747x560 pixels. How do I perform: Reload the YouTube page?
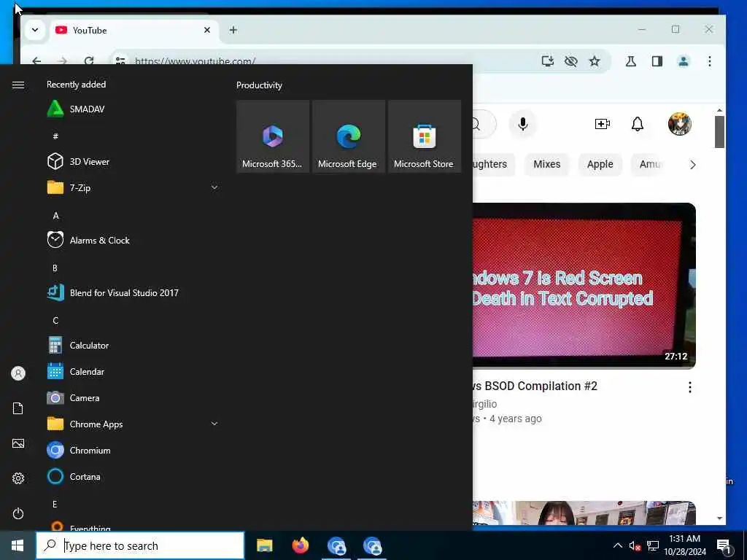click(x=88, y=61)
